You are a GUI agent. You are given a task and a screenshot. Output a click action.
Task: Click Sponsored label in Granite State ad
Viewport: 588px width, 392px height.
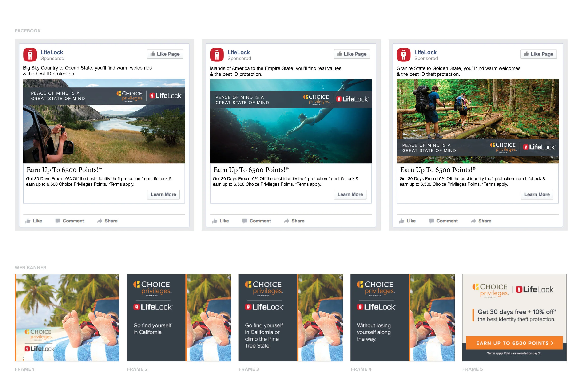click(426, 59)
